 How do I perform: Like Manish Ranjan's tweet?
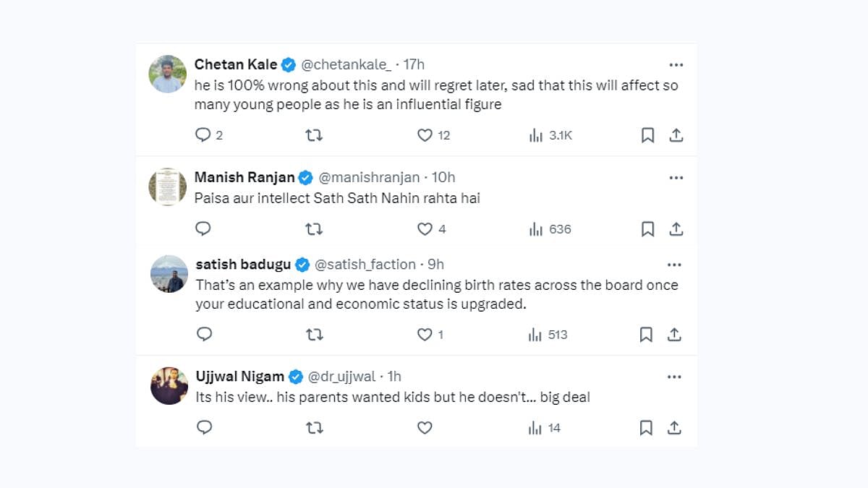click(x=425, y=229)
